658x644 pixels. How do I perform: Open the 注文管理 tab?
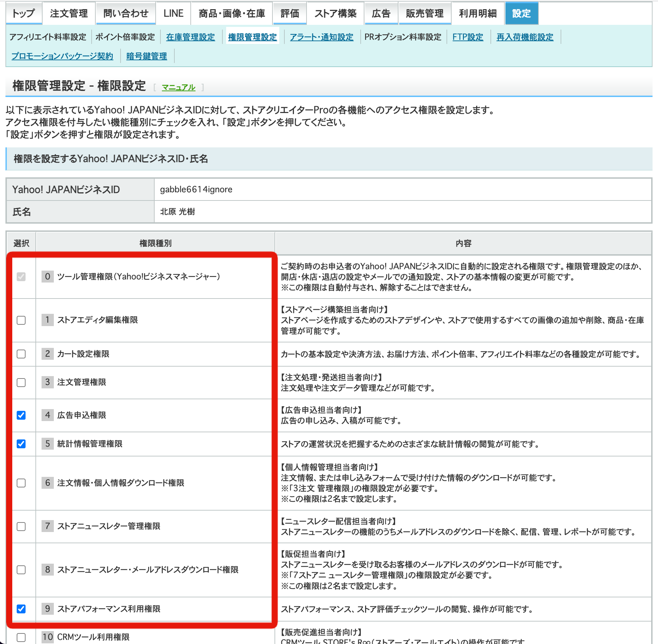[68, 13]
